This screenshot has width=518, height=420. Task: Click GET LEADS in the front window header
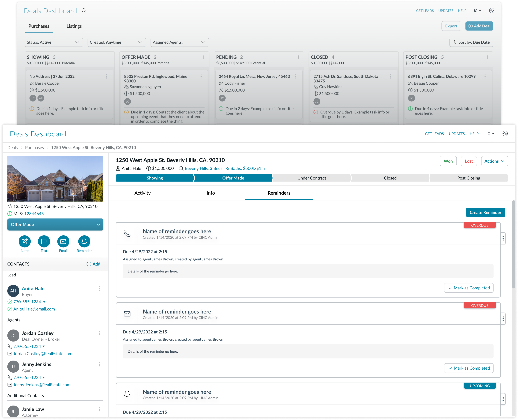434,134
